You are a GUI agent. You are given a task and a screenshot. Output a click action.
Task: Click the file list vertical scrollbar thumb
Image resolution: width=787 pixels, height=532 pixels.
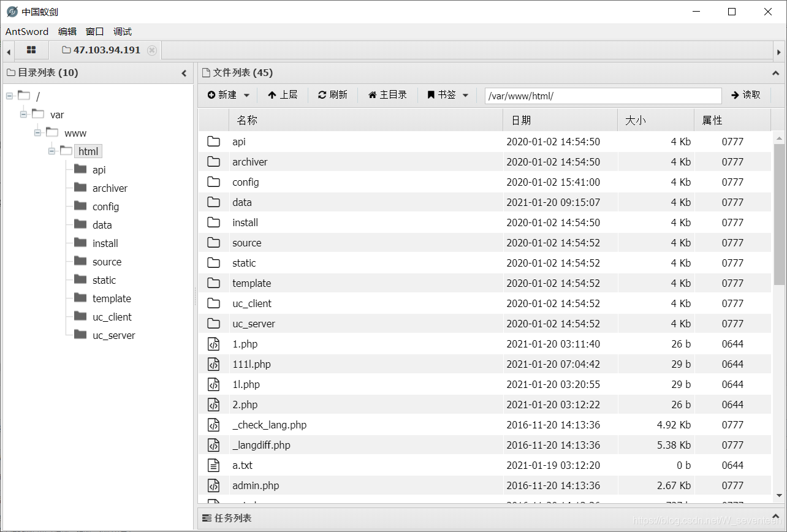click(779, 215)
